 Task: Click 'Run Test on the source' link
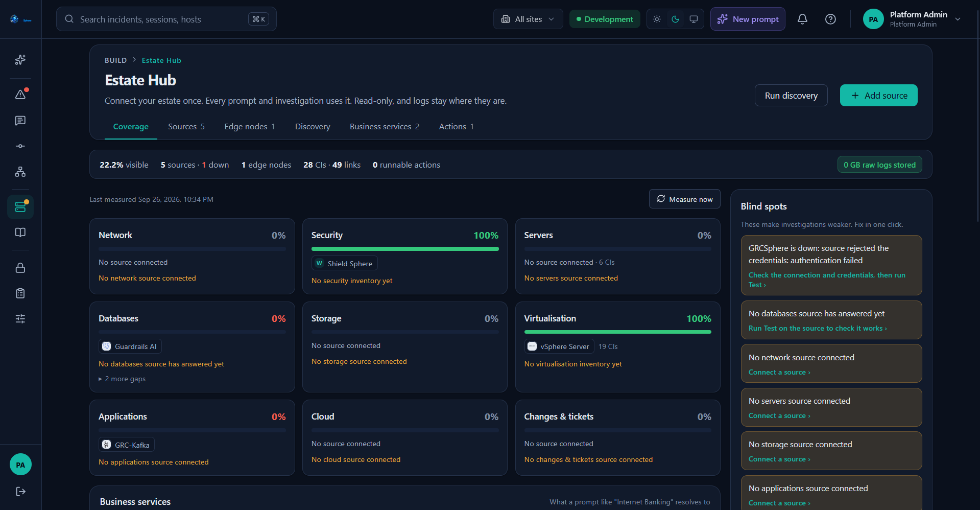point(818,329)
